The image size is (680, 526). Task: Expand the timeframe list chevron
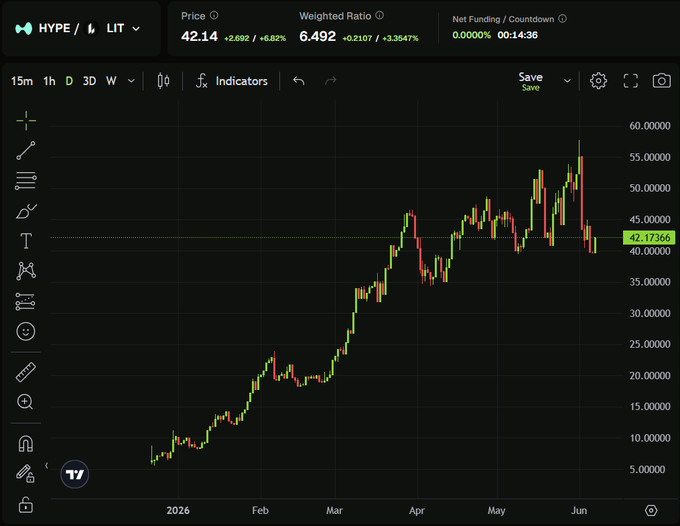point(131,81)
